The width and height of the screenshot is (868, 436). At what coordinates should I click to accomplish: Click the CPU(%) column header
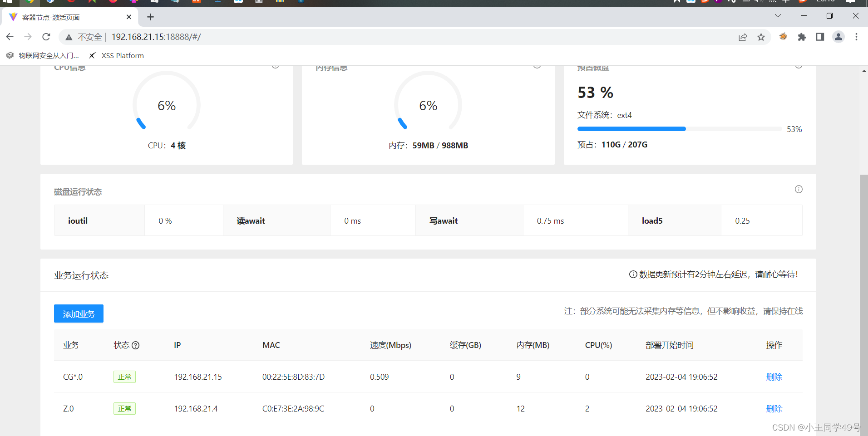click(598, 345)
